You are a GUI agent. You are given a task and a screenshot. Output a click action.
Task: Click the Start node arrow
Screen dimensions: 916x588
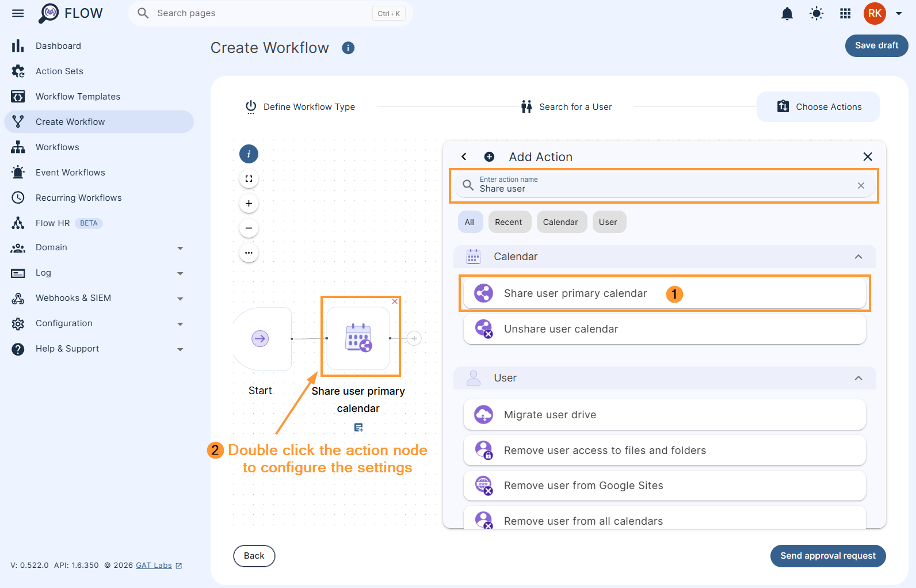[x=260, y=338]
